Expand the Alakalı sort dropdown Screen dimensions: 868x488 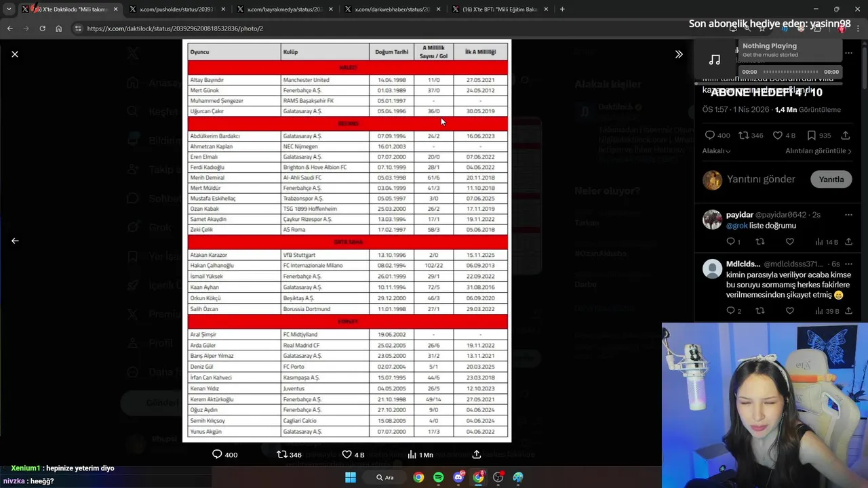[716, 150]
